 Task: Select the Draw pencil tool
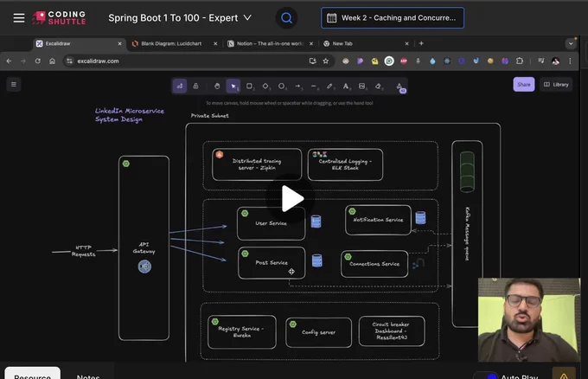(x=329, y=87)
